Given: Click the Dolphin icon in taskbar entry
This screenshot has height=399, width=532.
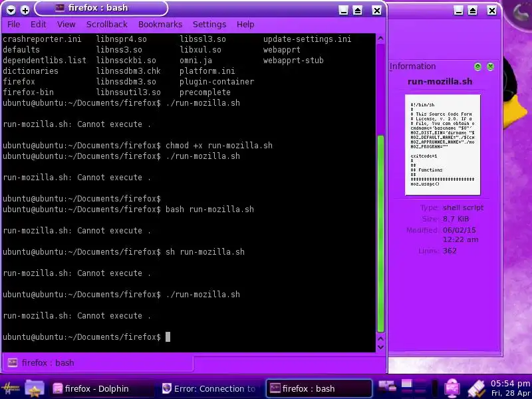Looking at the screenshot, I should click(58, 388).
